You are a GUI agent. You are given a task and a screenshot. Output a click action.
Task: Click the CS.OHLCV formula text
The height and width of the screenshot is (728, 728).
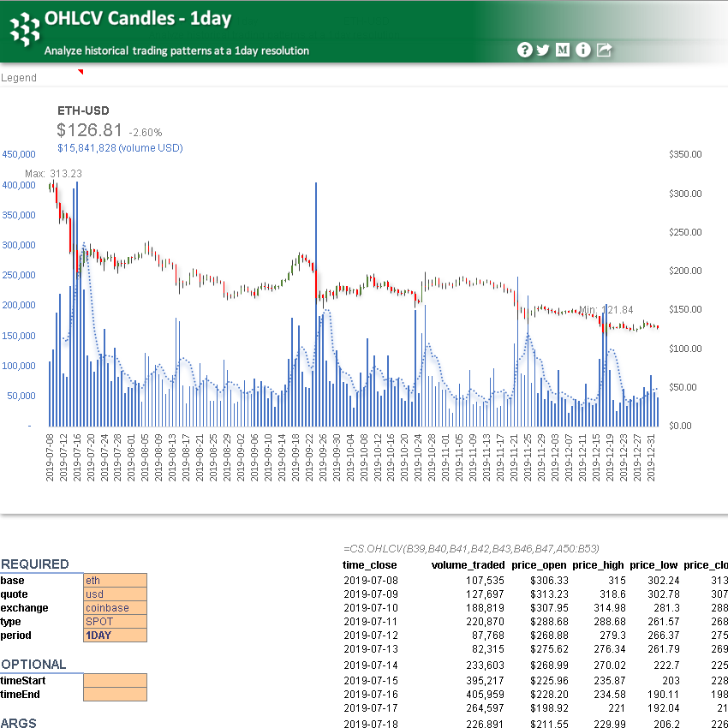coord(467,549)
